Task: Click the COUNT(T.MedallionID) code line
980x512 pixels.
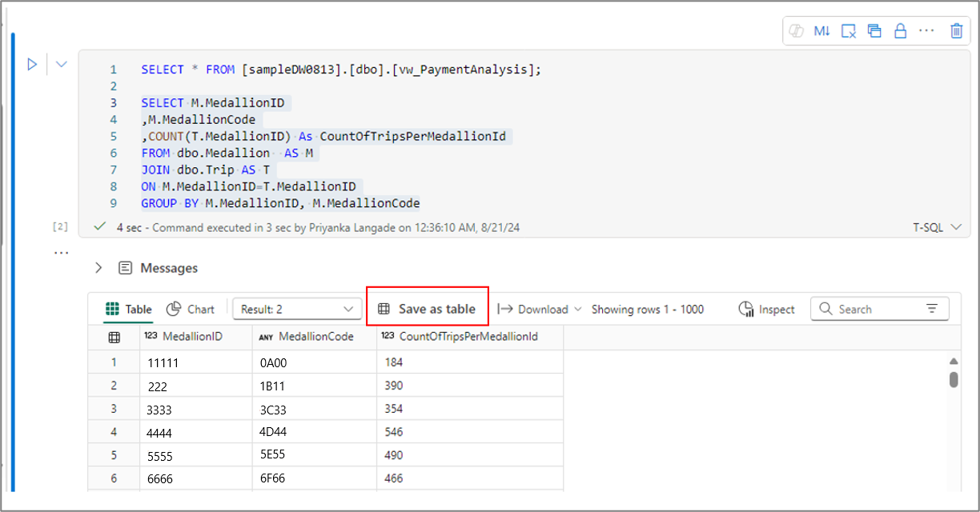Action: tap(323, 136)
